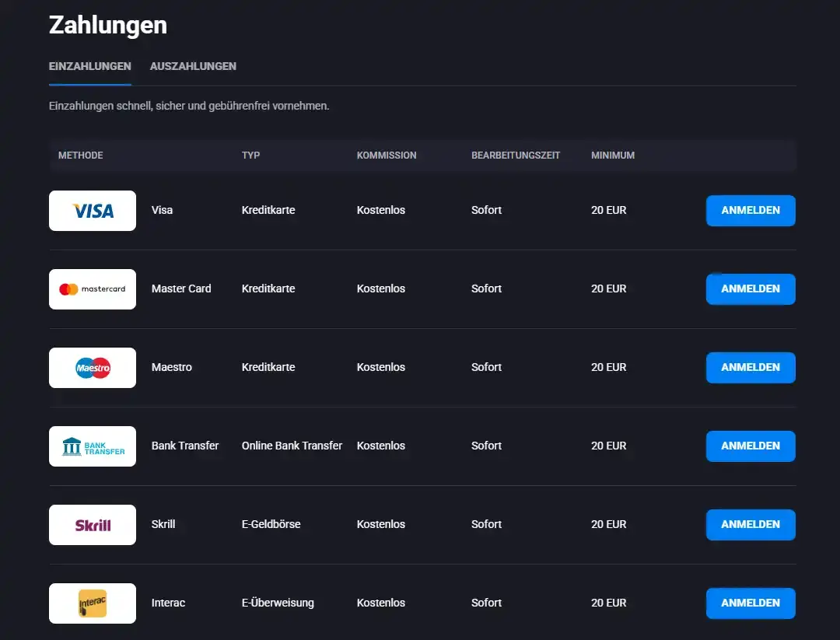Click 20 EUR in the Bank Transfer row
This screenshot has width=840, height=640.
click(x=608, y=446)
